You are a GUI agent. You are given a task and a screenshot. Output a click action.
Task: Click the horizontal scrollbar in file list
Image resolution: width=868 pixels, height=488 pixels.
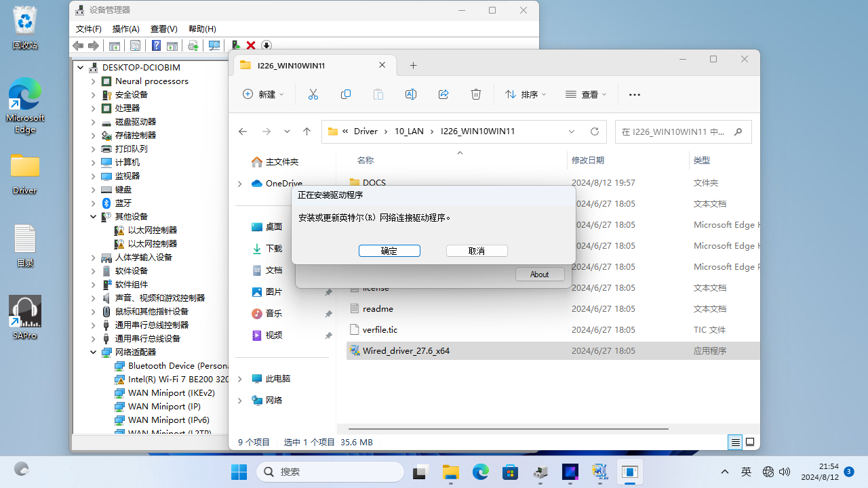click(x=509, y=428)
